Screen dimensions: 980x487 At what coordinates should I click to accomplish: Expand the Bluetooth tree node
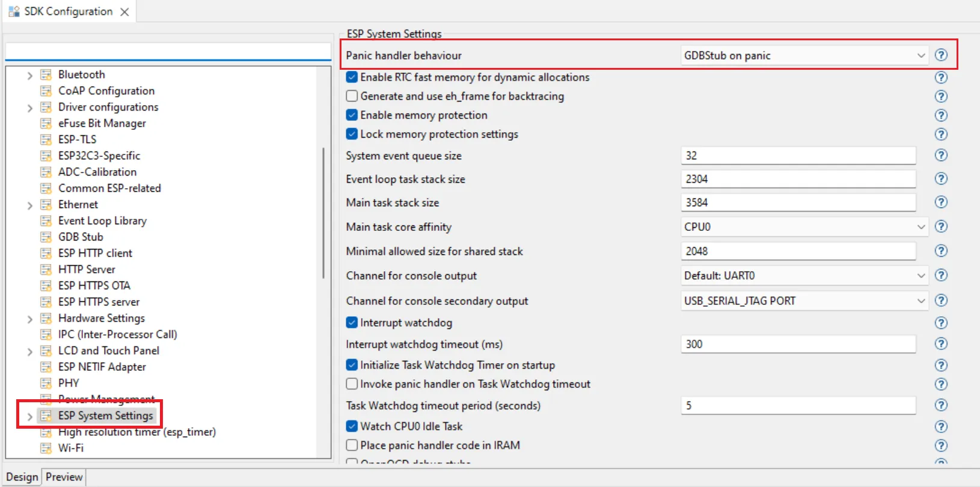29,75
